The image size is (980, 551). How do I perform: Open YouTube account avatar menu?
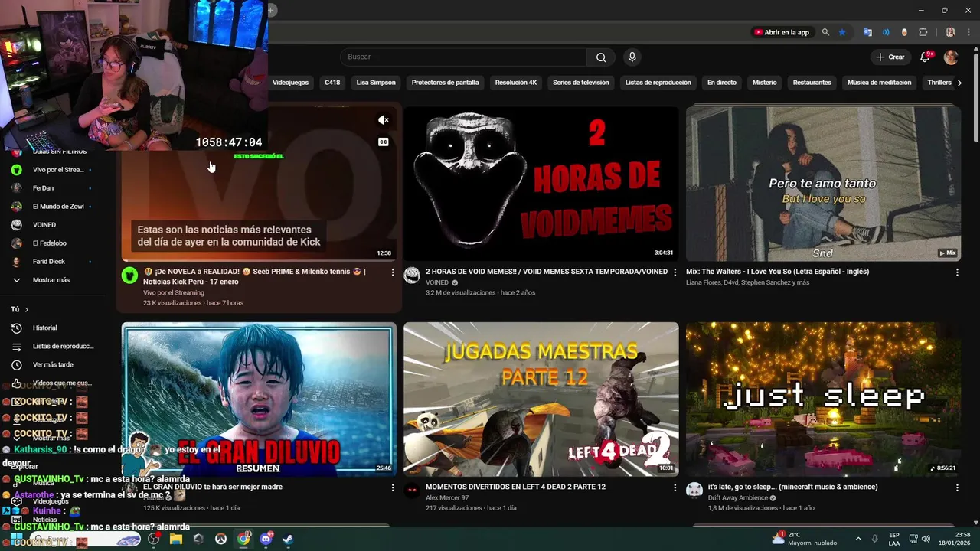click(951, 57)
